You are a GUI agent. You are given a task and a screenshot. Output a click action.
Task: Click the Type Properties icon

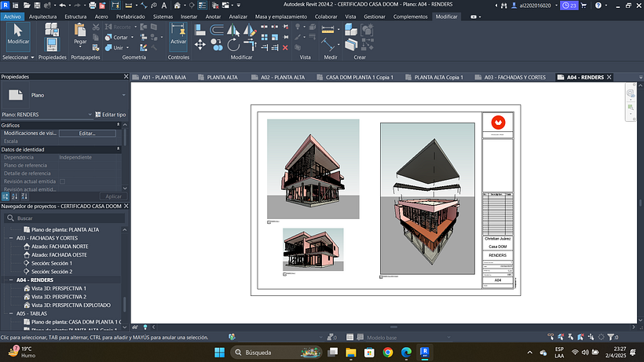(52, 29)
